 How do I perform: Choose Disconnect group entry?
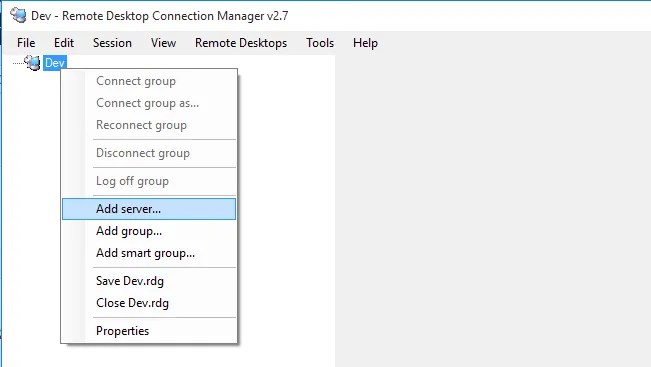point(149,153)
